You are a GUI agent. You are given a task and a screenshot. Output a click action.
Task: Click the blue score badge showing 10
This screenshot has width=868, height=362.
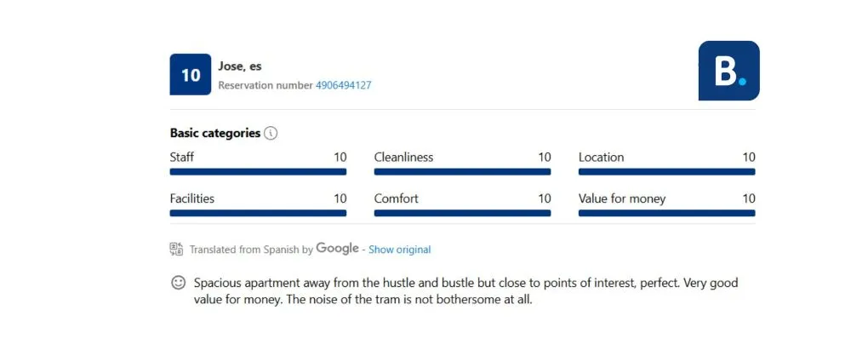click(x=191, y=75)
